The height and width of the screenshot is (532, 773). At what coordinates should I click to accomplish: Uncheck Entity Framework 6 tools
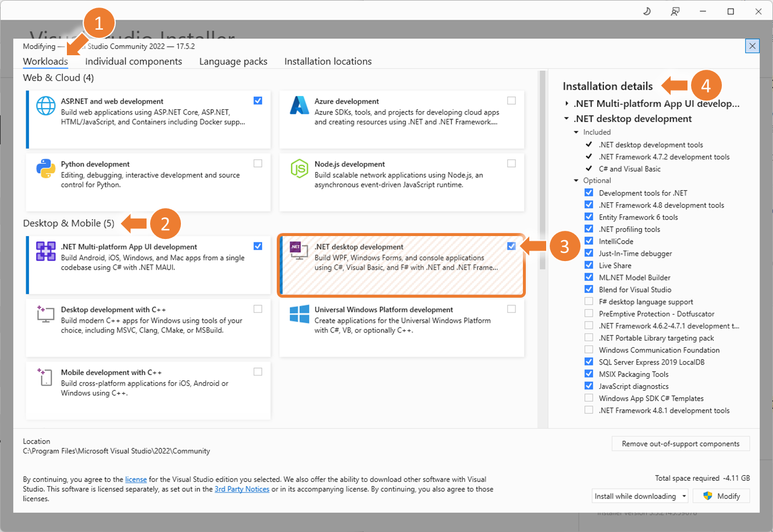coord(589,217)
